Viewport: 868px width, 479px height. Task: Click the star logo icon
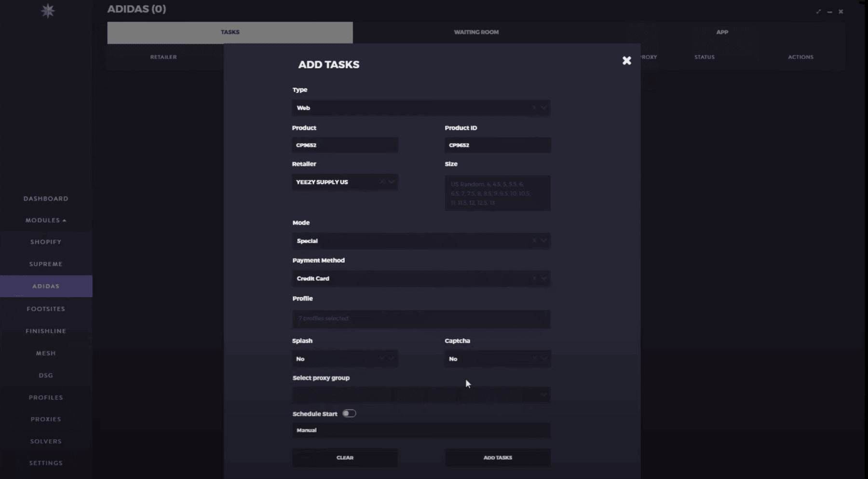48,11
